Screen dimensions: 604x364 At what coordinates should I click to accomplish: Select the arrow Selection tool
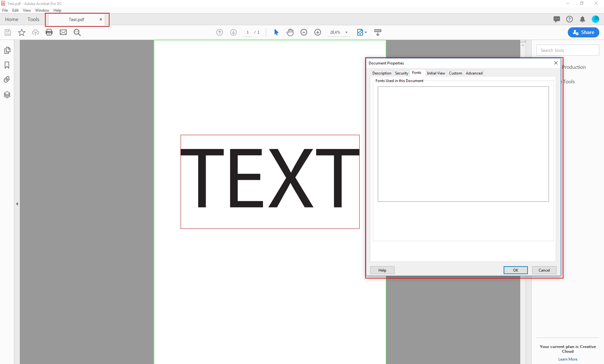[x=276, y=32]
